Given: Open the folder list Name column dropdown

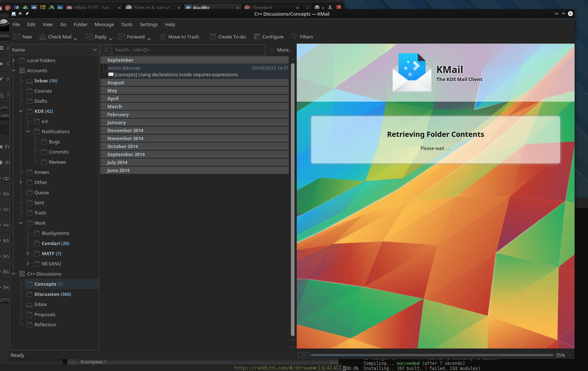Looking at the screenshot, I should click(95, 50).
